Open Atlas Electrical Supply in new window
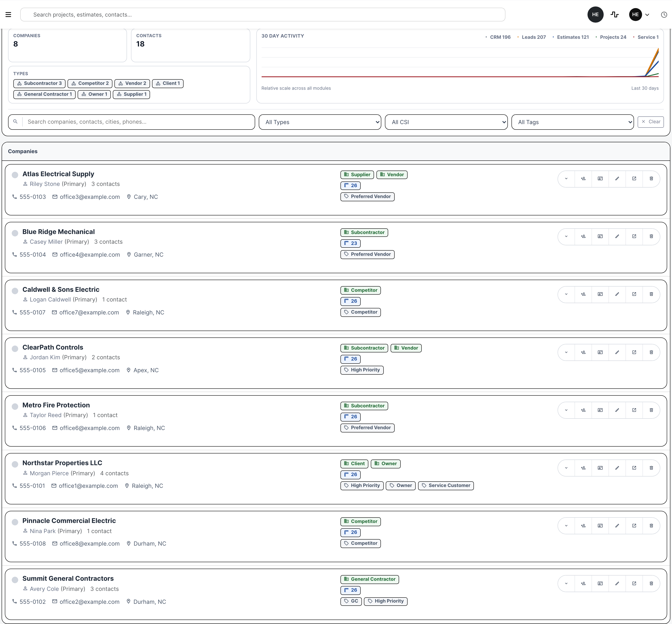This screenshot has width=672, height=624. [x=634, y=179]
